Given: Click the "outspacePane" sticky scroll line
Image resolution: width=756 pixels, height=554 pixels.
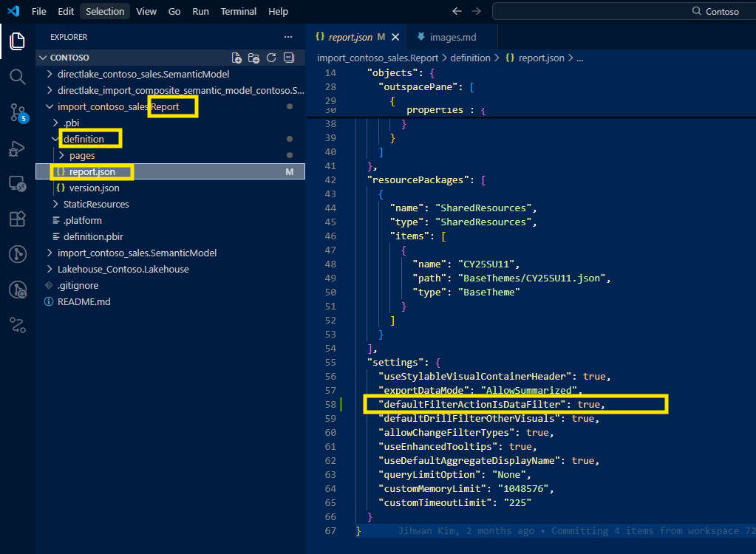Looking at the screenshot, I should click(426, 87).
